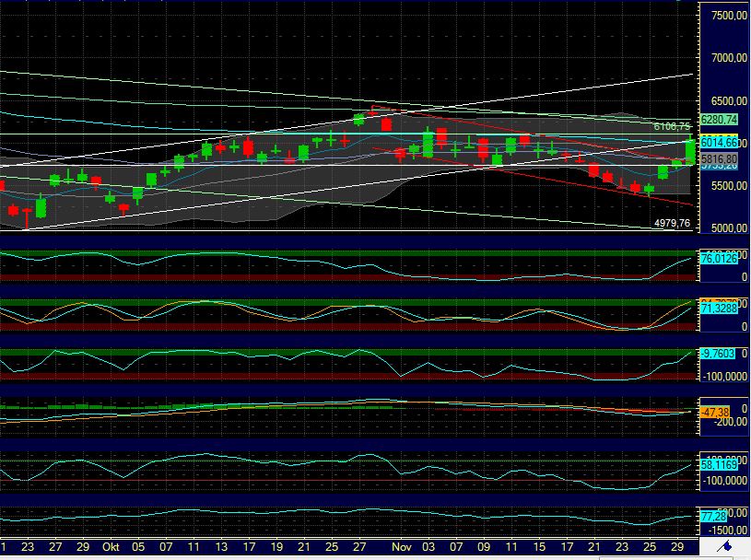The height and width of the screenshot is (560, 751).
Task: Select the green 6280.74 price tag
Action: (x=718, y=119)
